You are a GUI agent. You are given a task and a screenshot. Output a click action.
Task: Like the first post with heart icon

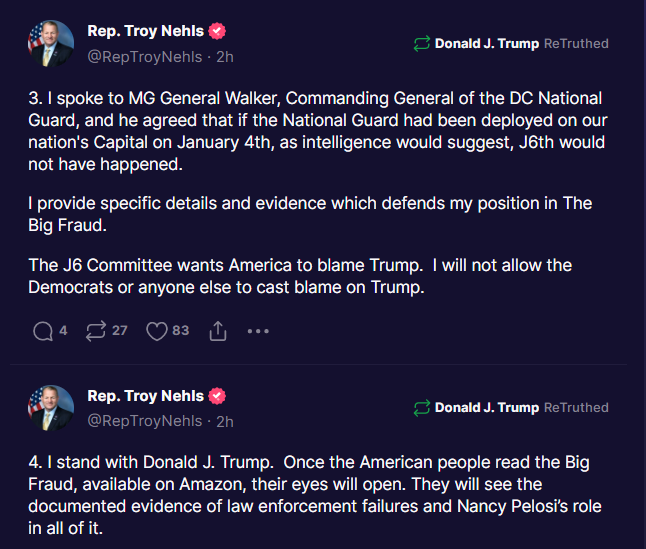156,331
